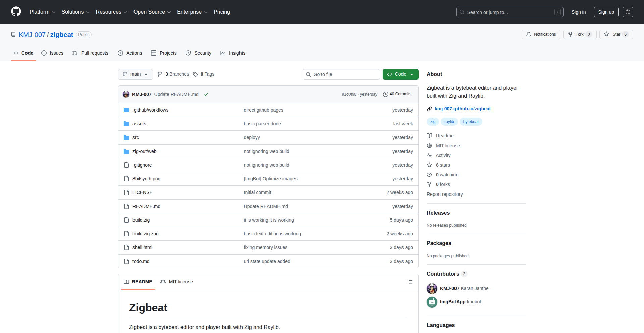Switch to the Security tab
The height and width of the screenshot is (333, 644).
tap(199, 53)
